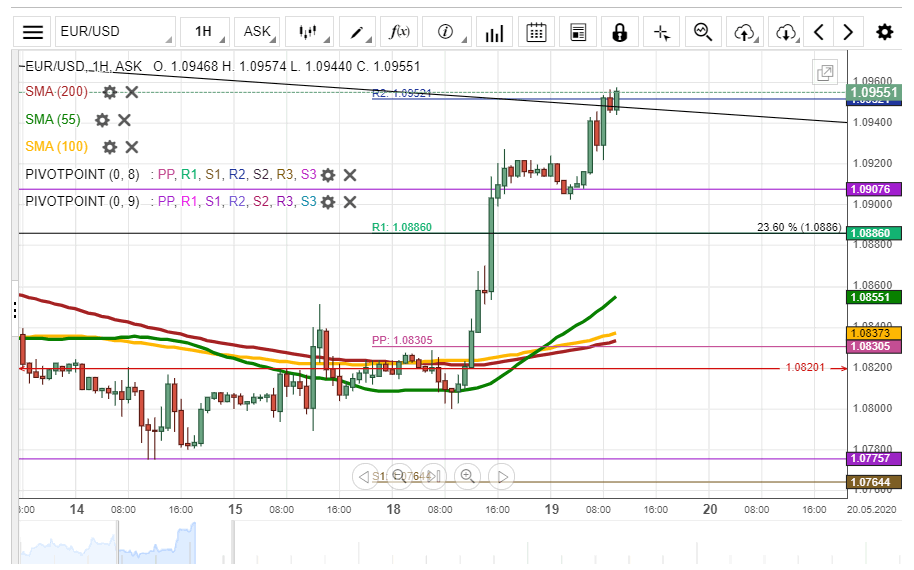The height and width of the screenshot is (570, 914).
Task: Activate the crosshair cursor tool
Action: click(x=662, y=31)
